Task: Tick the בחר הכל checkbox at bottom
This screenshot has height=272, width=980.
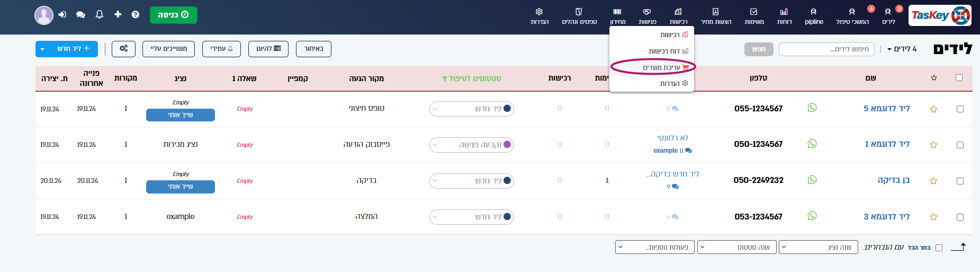Action: pos(939,248)
